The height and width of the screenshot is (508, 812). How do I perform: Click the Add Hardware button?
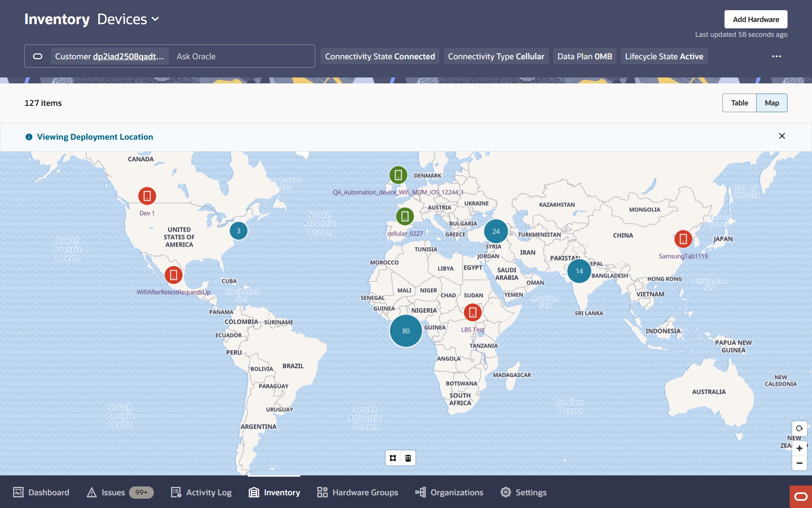click(x=756, y=19)
